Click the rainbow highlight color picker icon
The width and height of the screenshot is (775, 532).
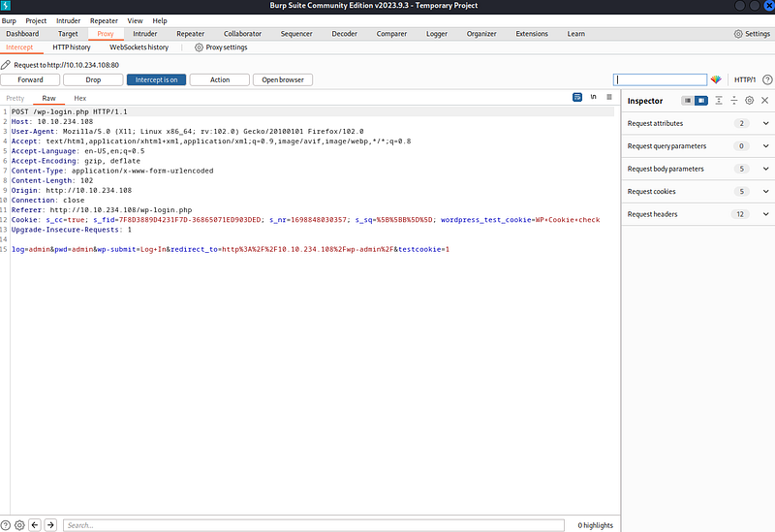(x=717, y=79)
